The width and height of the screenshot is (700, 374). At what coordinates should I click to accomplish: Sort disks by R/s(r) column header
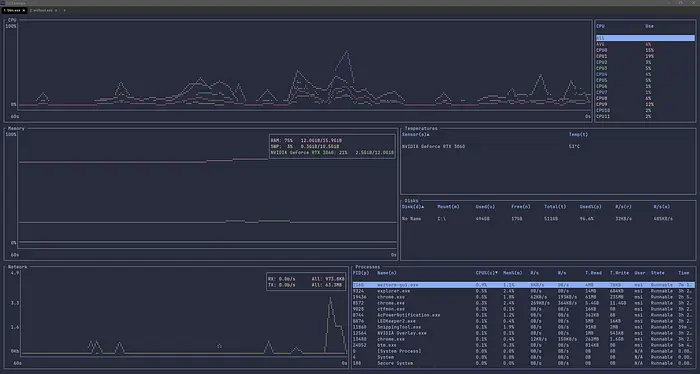point(623,207)
